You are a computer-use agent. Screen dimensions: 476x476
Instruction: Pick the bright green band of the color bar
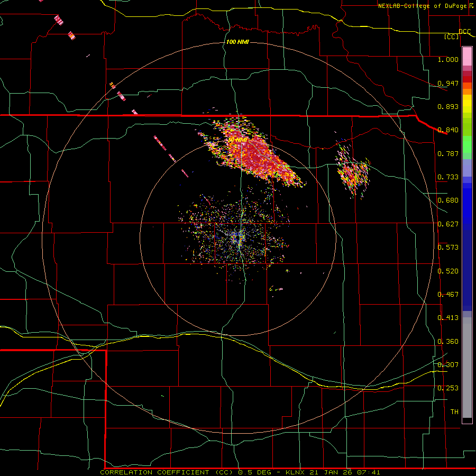pos(467,144)
